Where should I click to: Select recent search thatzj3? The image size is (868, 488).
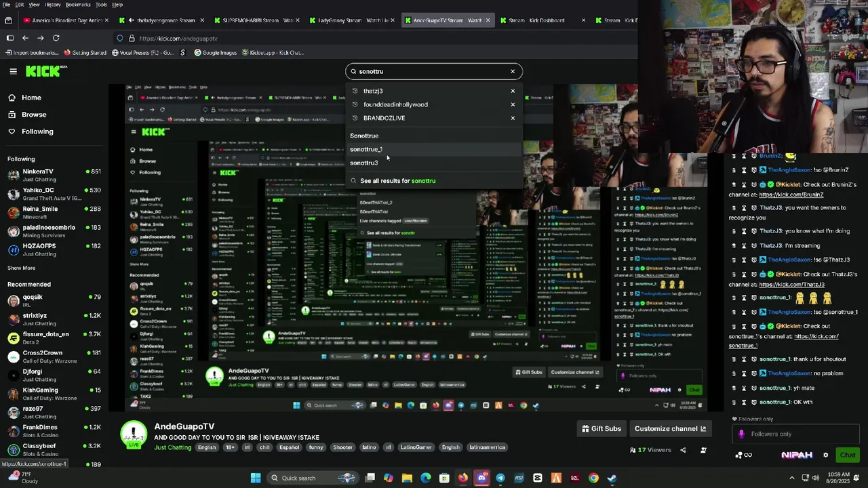(x=373, y=91)
